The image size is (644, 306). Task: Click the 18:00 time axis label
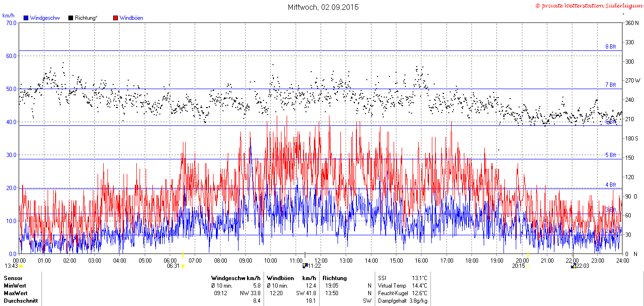coord(472,260)
